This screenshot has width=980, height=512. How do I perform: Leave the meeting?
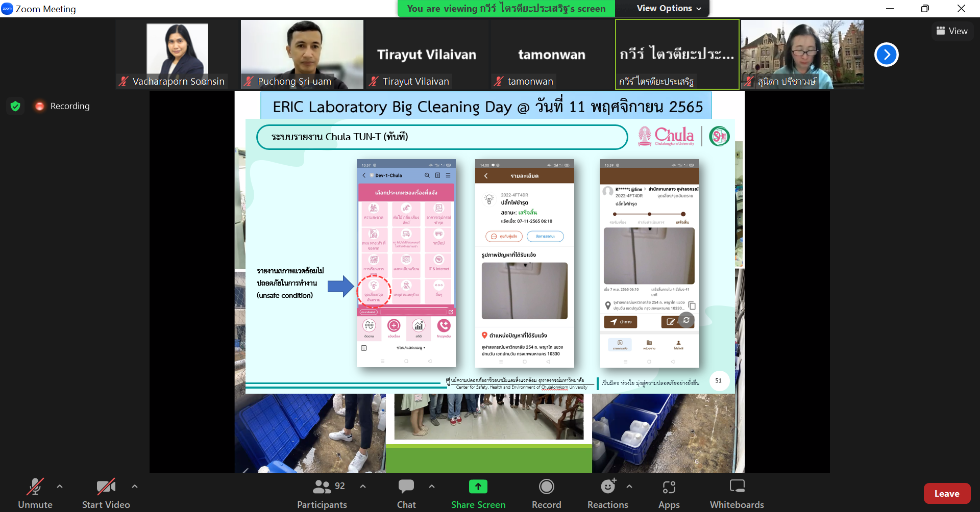[x=947, y=493]
